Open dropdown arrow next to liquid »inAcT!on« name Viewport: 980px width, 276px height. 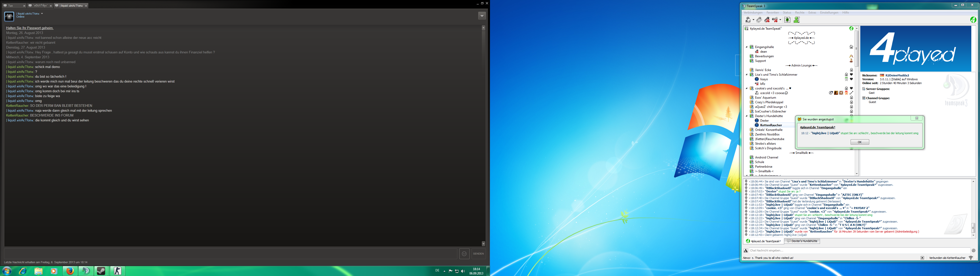[42, 14]
